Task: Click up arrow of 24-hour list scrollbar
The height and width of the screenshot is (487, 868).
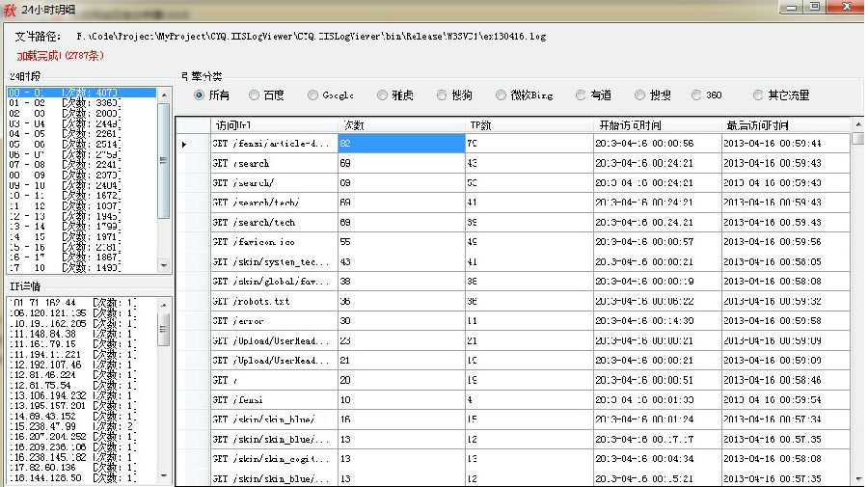Action: [x=164, y=95]
